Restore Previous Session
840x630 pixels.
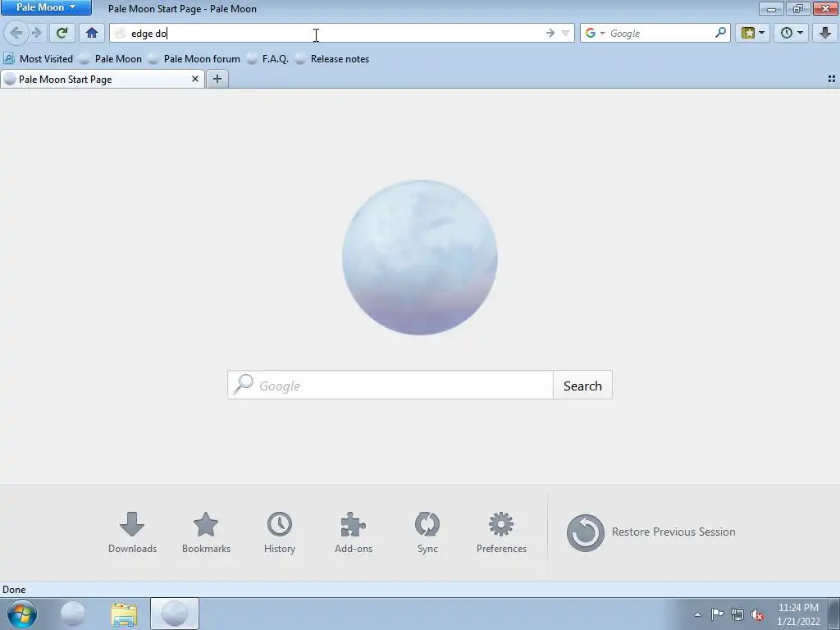[x=651, y=532]
